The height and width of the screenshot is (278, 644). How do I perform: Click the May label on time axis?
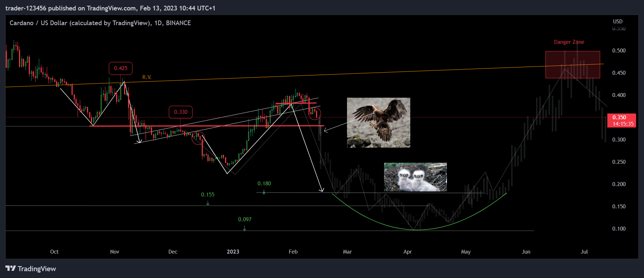(x=466, y=252)
